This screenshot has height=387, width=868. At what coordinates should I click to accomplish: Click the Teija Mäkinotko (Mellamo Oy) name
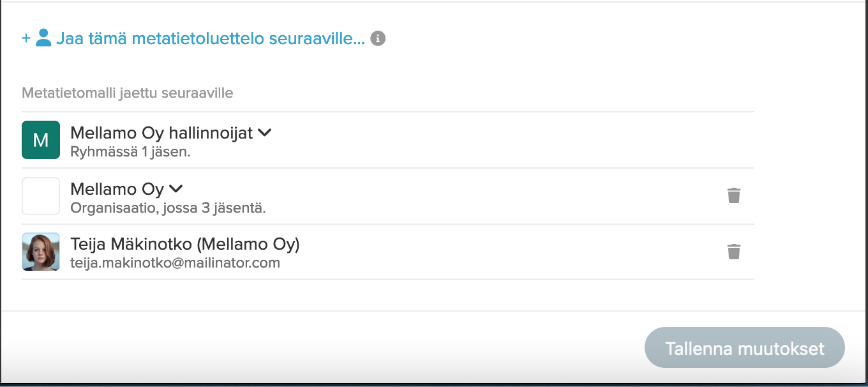[185, 244]
